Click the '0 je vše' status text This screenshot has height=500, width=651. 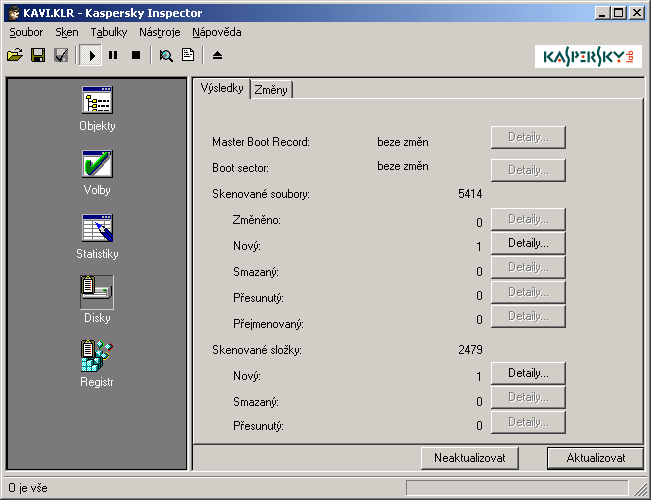[28, 488]
